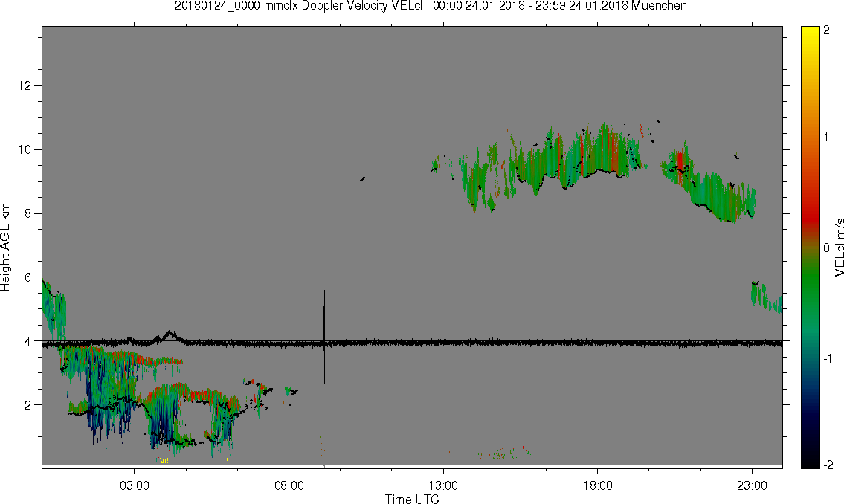The width and height of the screenshot is (844, 504).
Task: Click the '13:00' time axis label
Action: (x=443, y=485)
